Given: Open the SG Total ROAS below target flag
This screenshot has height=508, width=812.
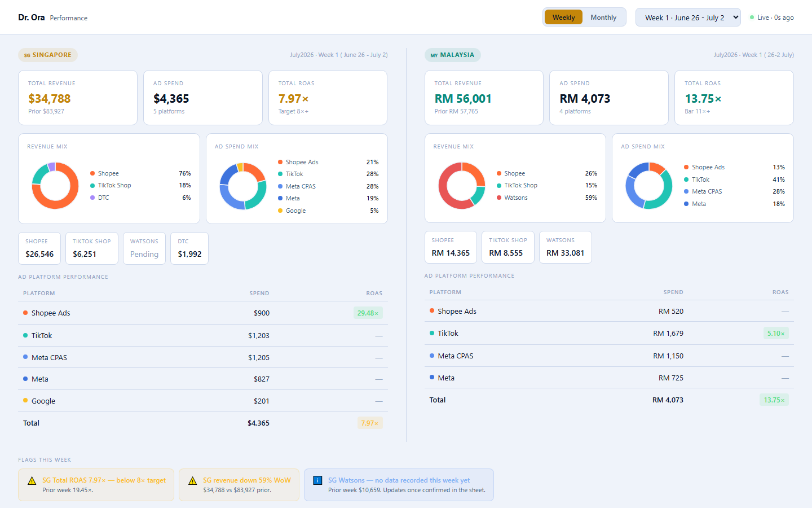Looking at the screenshot, I should click(x=96, y=485).
